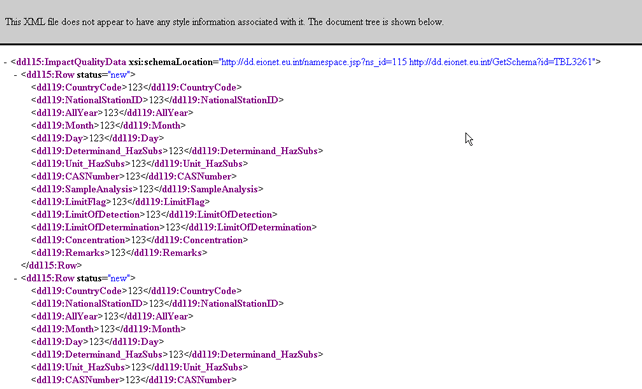Click dd119:Unit_HazSubs in the second Row

pyautogui.click(x=140, y=367)
